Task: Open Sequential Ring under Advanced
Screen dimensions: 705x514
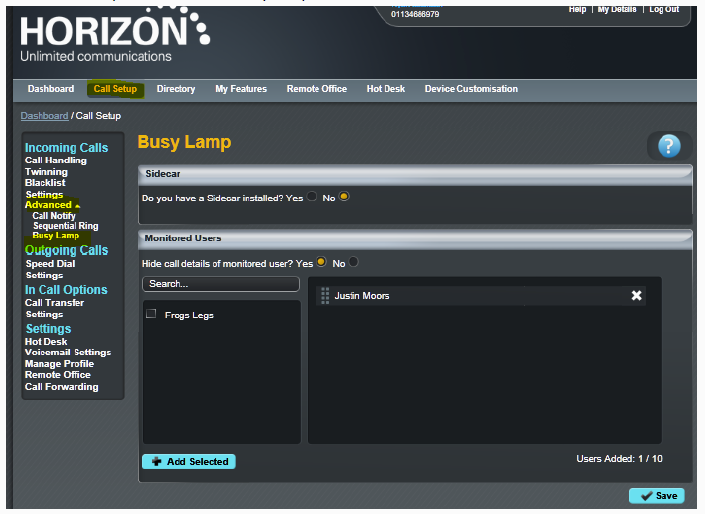Action: (x=66, y=226)
